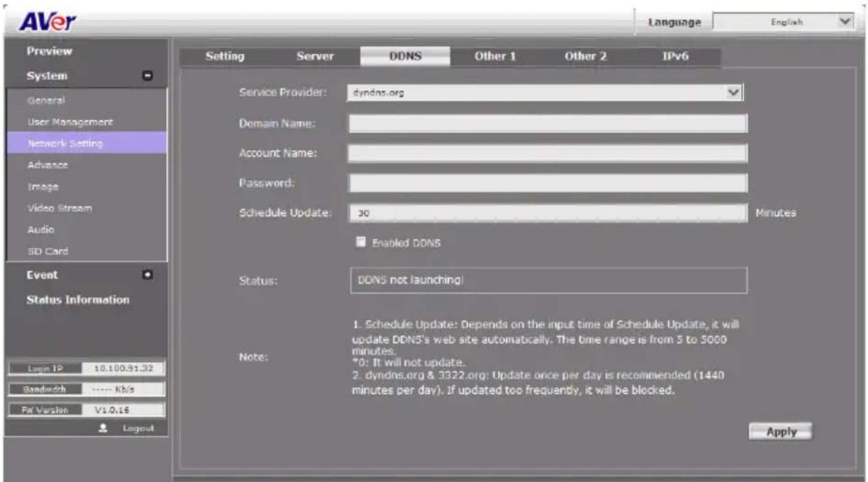Click the Password input field
The height and width of the screenshot is (482, 868).
click(548, 183)
